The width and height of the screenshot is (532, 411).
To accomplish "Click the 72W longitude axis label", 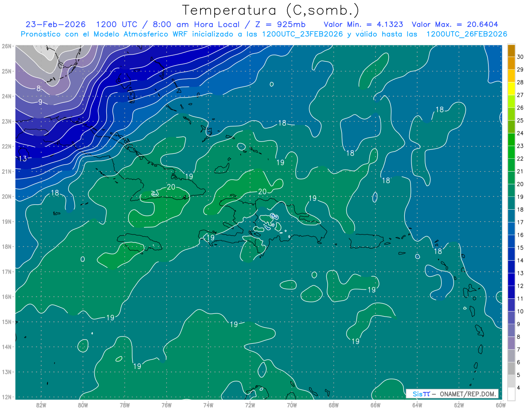I will [250, 405].
